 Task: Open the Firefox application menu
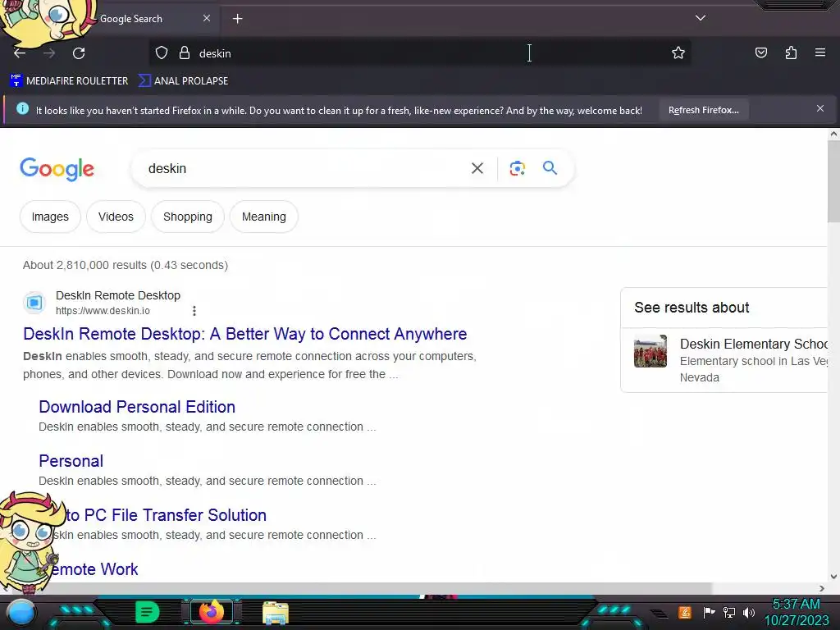820,53
